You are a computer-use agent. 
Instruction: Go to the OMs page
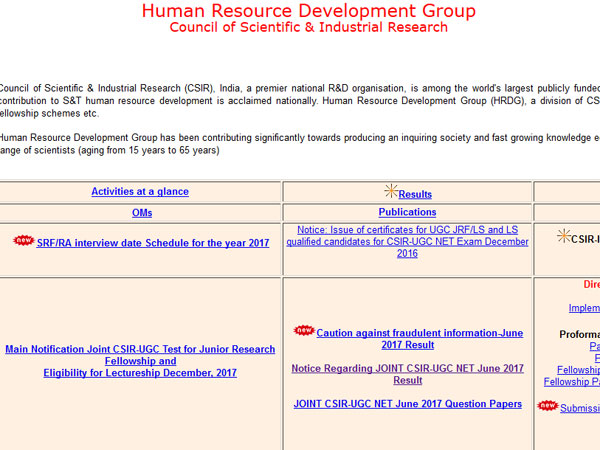tap(141, 213)
